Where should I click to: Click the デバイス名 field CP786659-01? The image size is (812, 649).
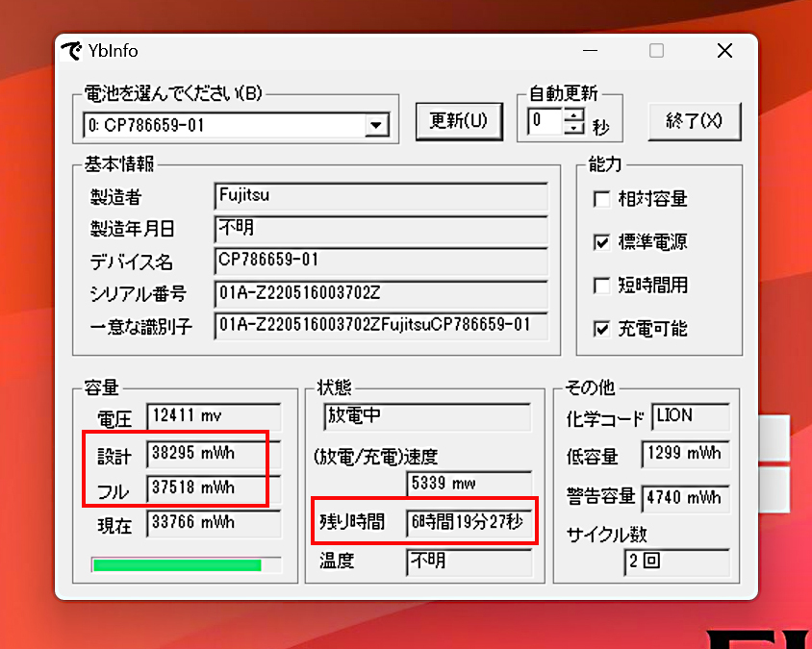[x=381, y=261]
